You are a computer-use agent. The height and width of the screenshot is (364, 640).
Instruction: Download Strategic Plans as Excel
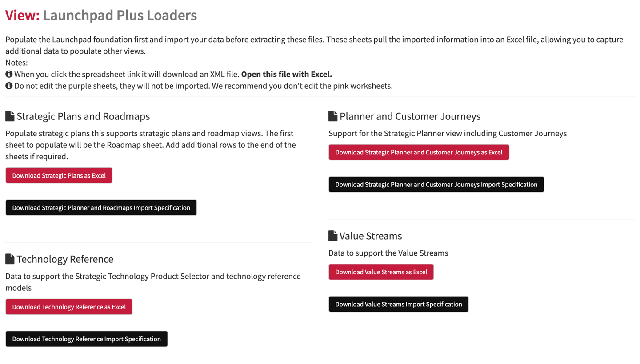point(59,175)
